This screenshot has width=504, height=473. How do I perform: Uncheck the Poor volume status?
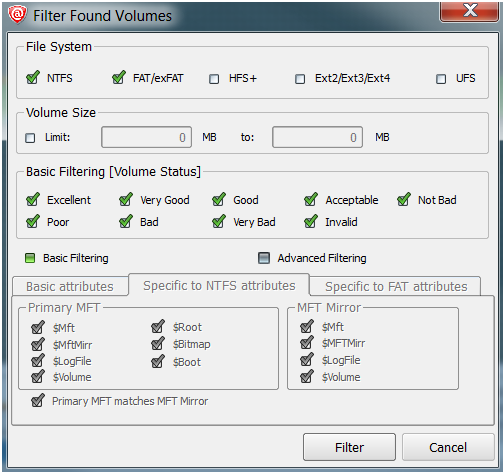[x=33, y=222]
